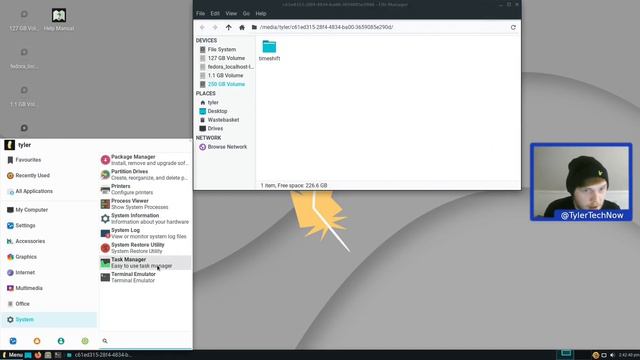Screen dimensions: 640x360
Task: Open the Go menu
Action: [246, 13]
